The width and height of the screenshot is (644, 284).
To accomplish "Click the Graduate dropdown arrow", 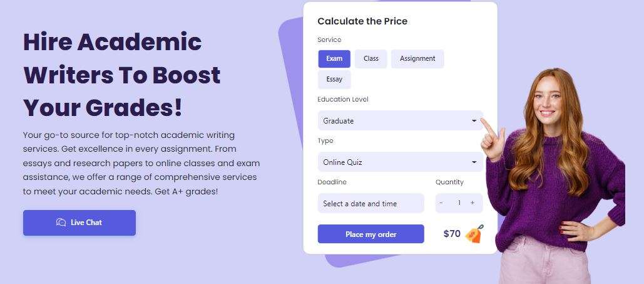I will click(474, 121).
